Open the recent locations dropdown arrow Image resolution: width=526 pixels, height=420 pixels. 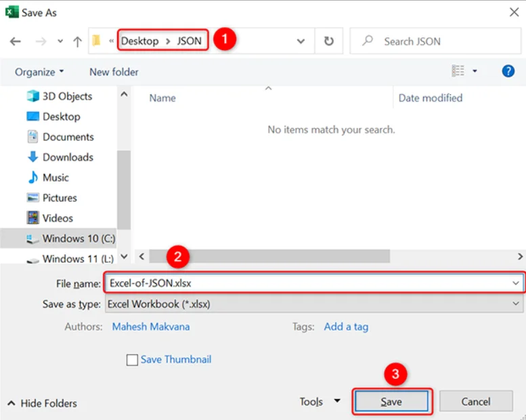[x=60, y=41]
